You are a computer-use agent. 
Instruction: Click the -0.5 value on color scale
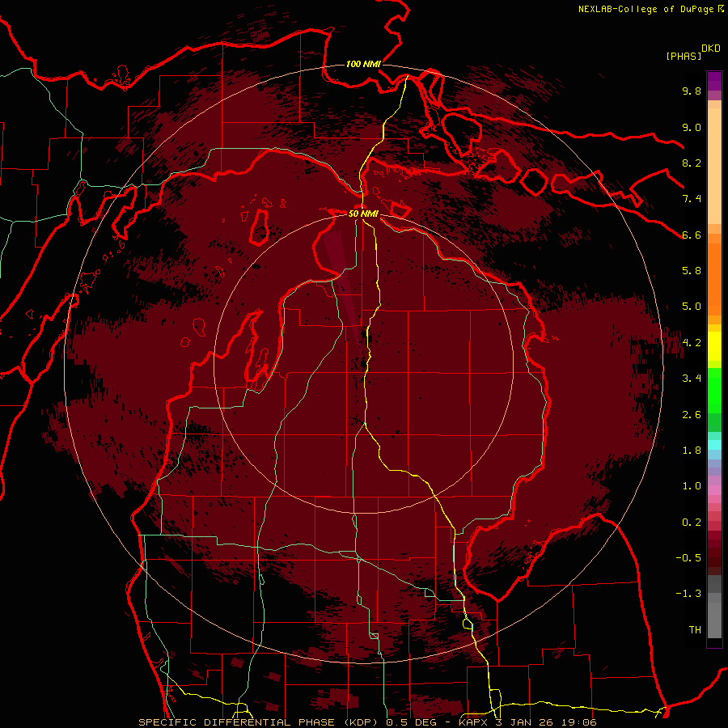(688, 558)
